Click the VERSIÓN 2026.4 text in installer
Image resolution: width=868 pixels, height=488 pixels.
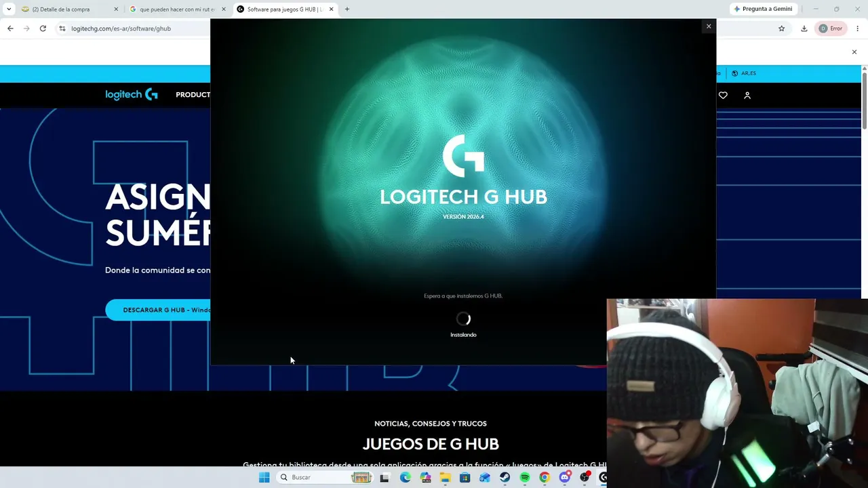[x=463, y=217]
